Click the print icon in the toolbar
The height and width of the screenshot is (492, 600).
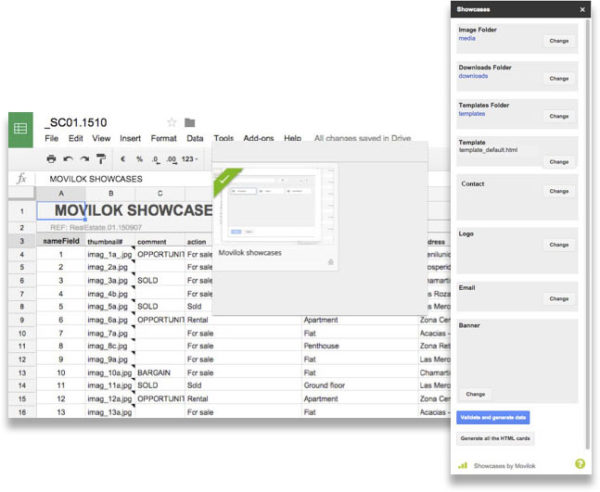(x=51, y=159)
